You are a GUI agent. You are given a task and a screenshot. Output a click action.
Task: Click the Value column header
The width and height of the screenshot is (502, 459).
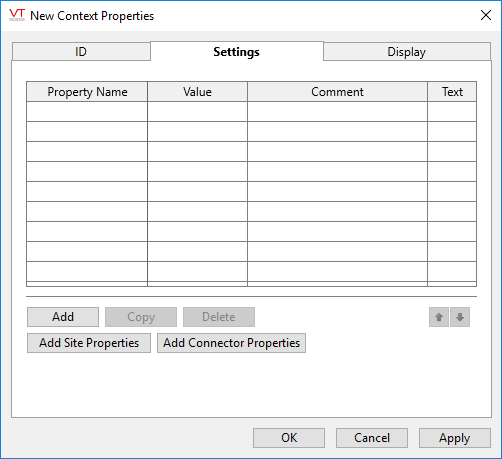[197, 92]
